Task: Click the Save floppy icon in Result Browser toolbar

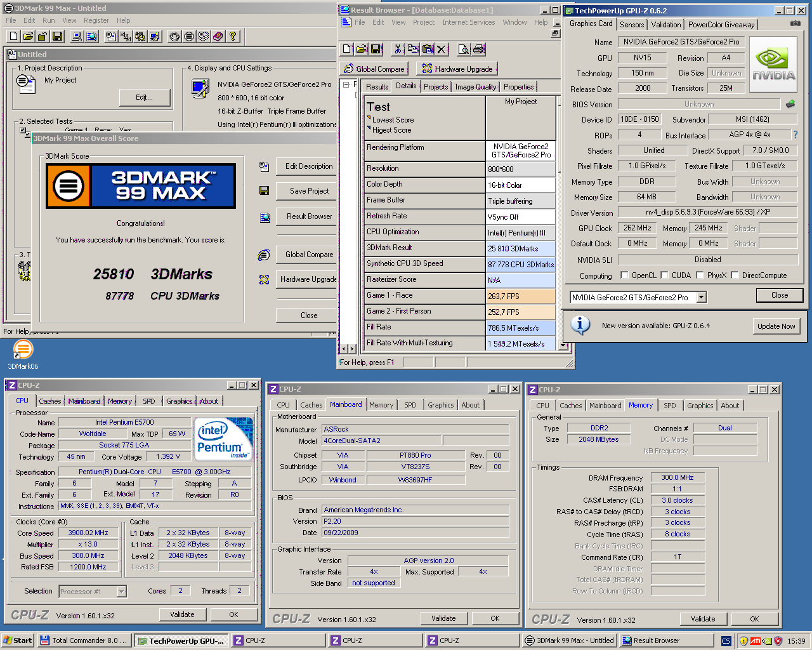Action: click(x=376, y=49)
